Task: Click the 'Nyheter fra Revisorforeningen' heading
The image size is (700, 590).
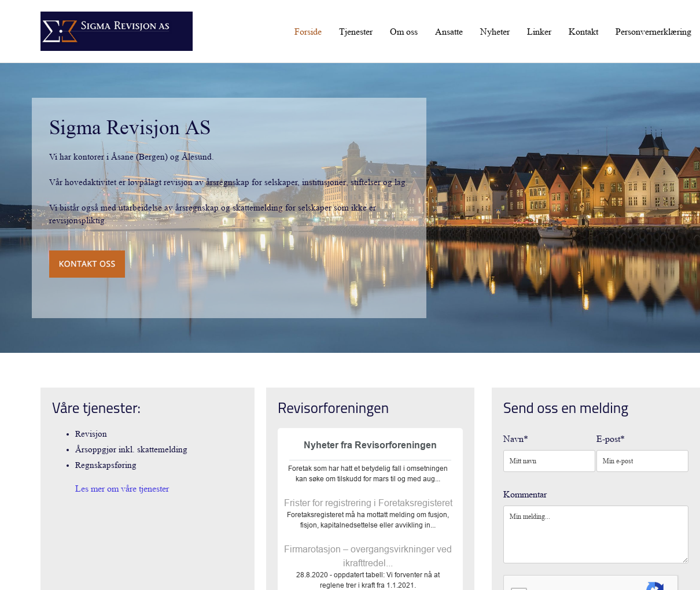Action: (370, 445)
